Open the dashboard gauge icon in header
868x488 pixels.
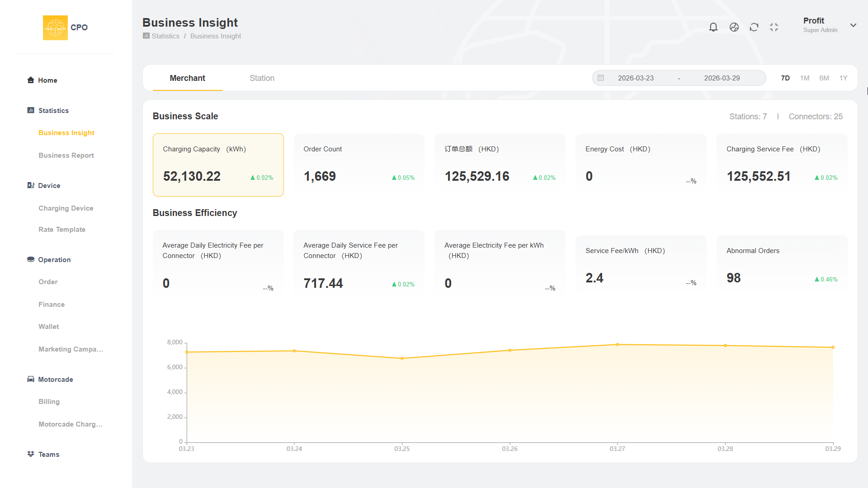click(734, 27)
